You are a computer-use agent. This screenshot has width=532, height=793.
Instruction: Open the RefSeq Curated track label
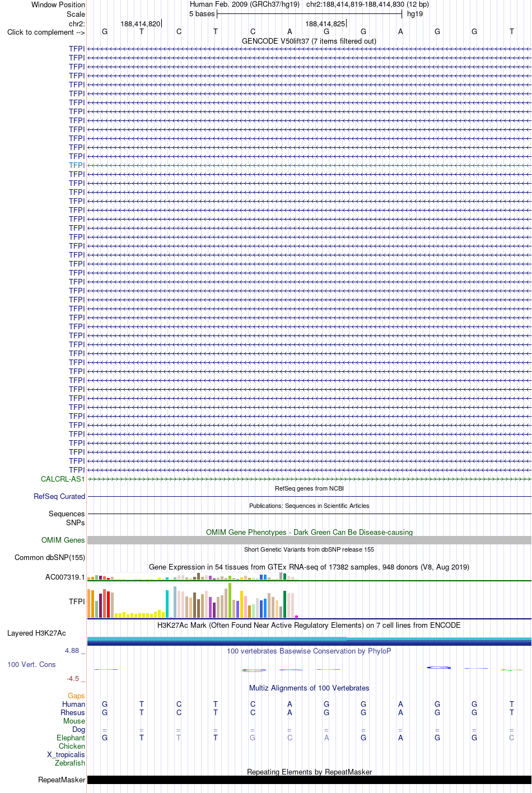coord(59,496)
